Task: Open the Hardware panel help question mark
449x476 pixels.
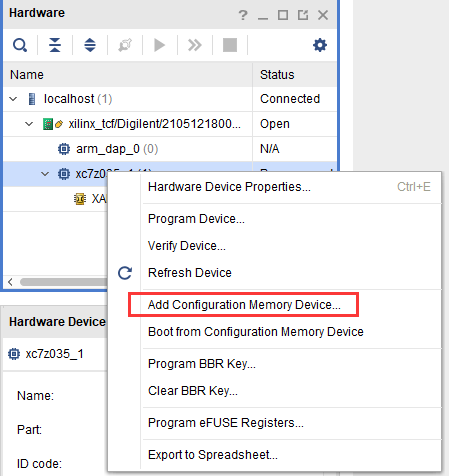Action: tap(243, 15)
